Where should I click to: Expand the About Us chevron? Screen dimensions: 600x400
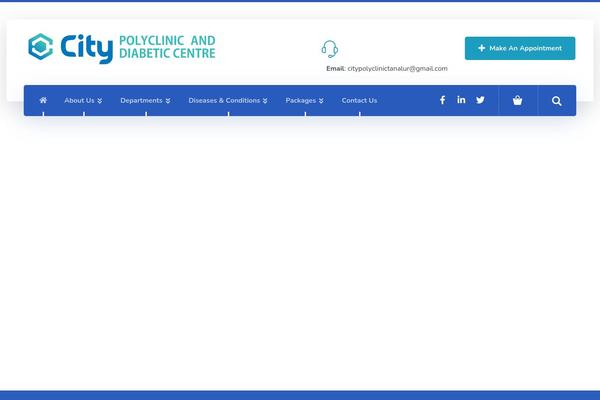click(x=99, y=101)
